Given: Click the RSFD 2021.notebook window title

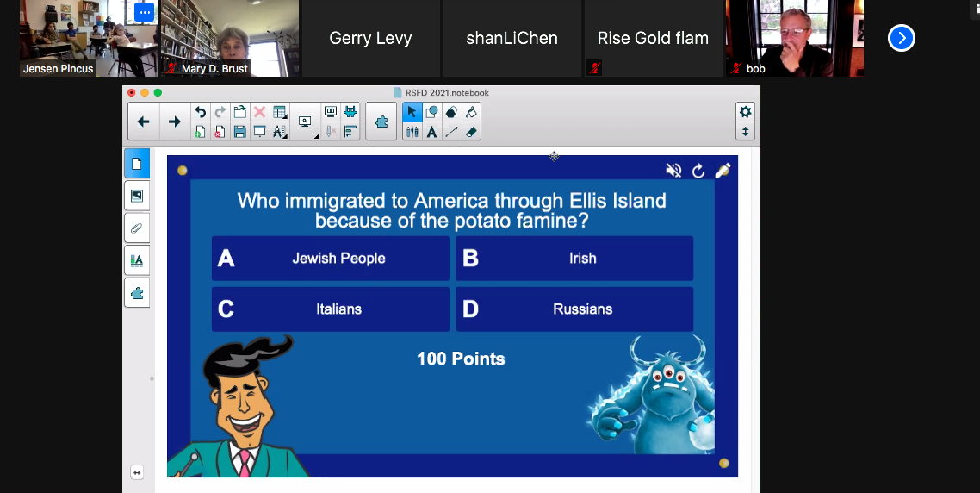Looking at the screenshot, I should (448, 92).
